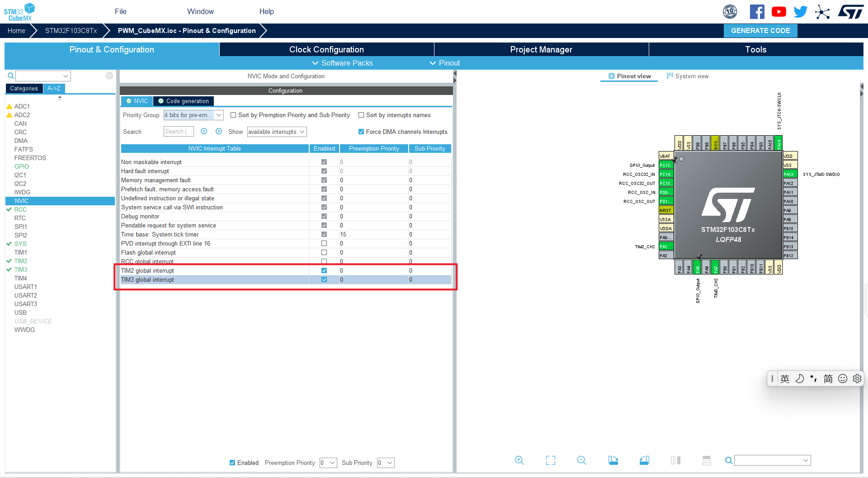868x478 pixels.
Task: Rotate chip counter-clockwise icon
Action: tap(644, 460)
